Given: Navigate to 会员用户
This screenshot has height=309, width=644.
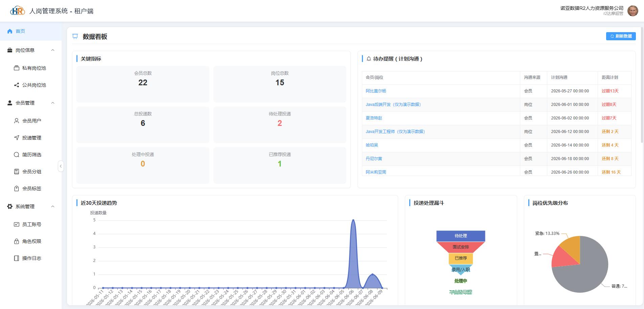Looking at the screenshot, I should [x=31, y=121].
